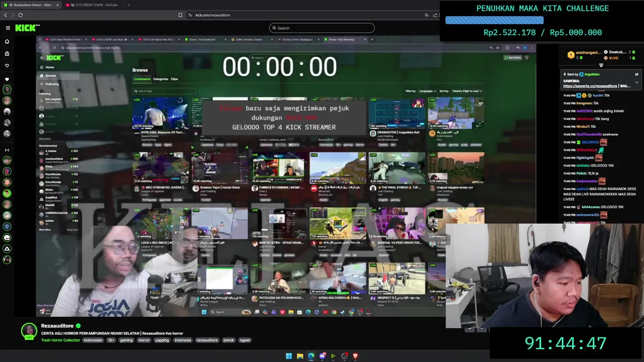Click the browser back arrow

pos(6,15)
